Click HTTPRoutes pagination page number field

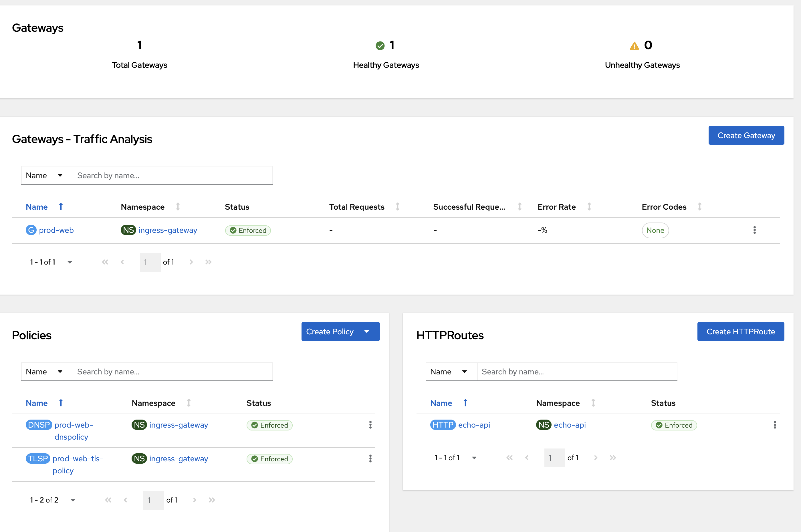click(x=554, y=458)
